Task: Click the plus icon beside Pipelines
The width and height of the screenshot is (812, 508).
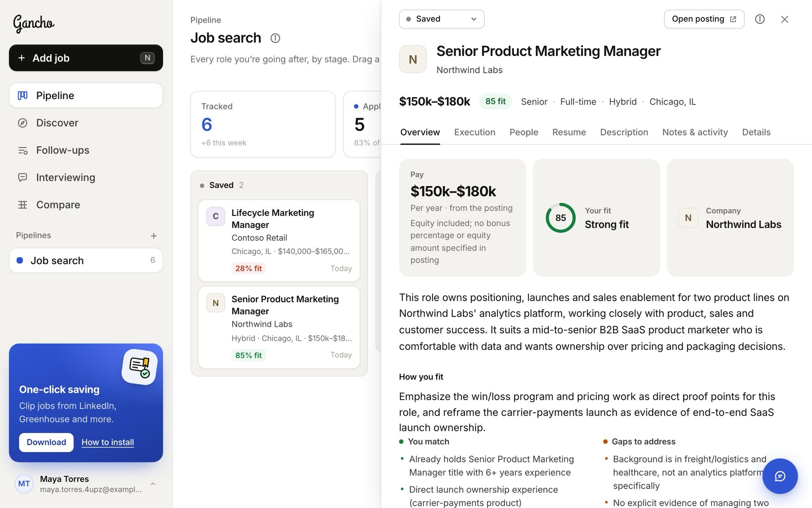Action: click(x=154, y=236)
